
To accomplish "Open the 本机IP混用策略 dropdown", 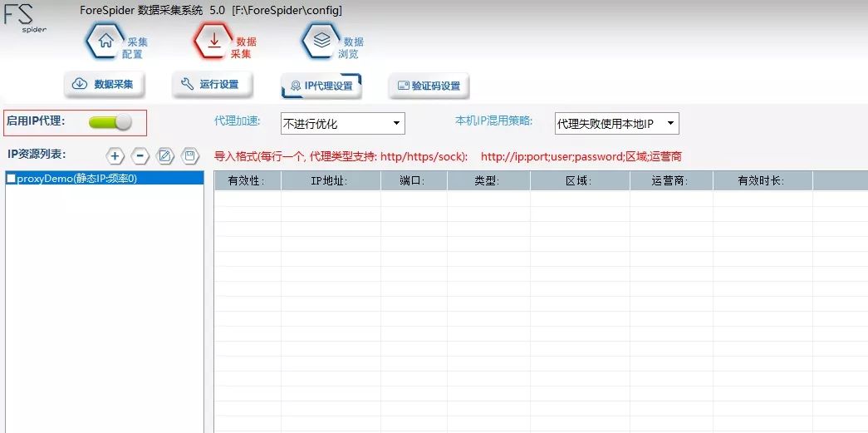I will (x=616, y=124).
